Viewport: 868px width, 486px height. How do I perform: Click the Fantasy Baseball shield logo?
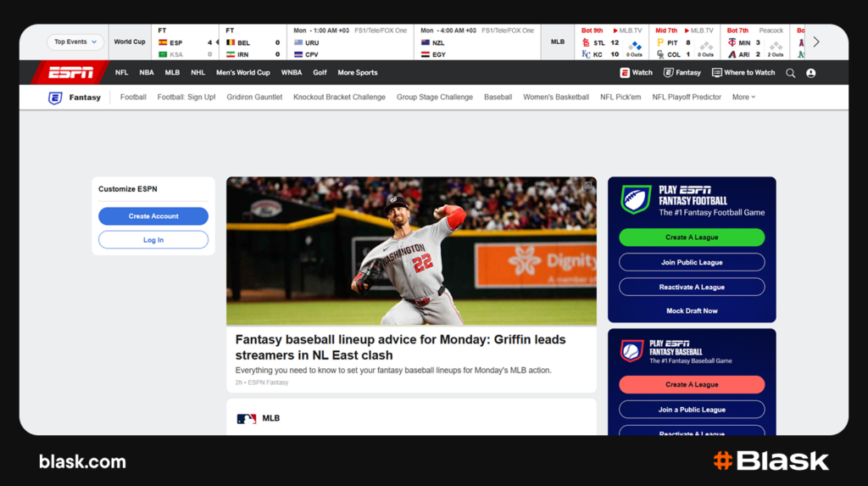[x=632, y=351]
